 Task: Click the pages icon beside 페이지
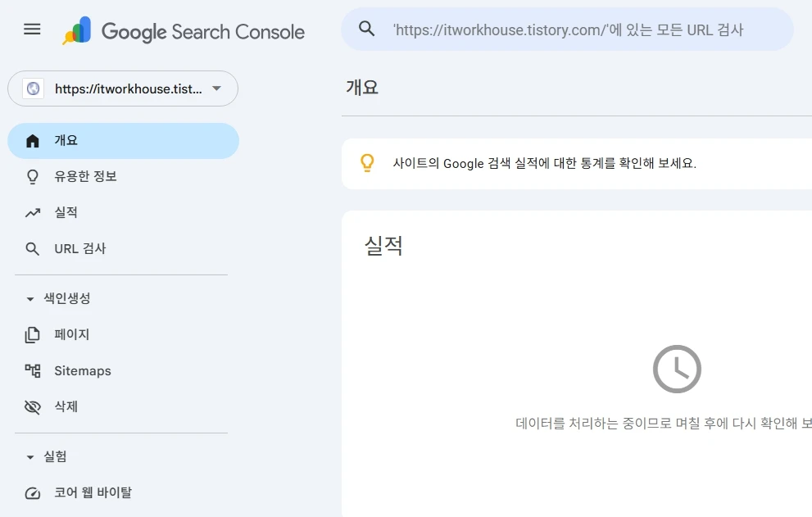[32, 334]
